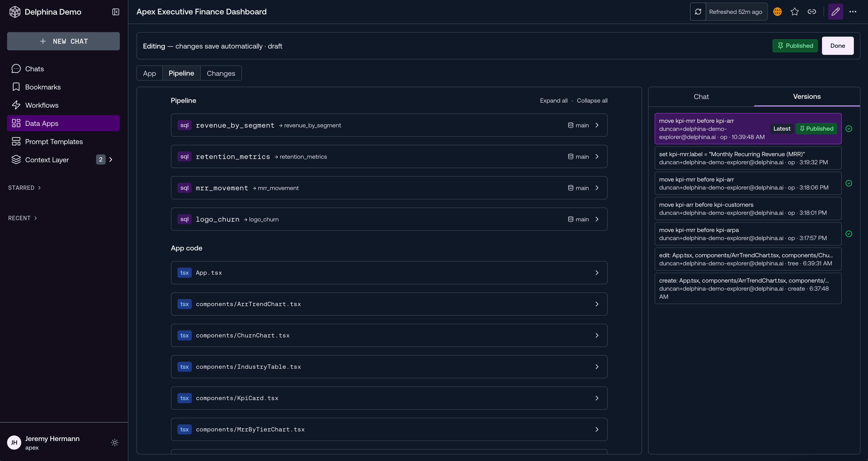The width and height of the screenshot is (868, 461).
Task: Start a NEW CHAT
Action: pyautogui.click(x=63, y=41)
